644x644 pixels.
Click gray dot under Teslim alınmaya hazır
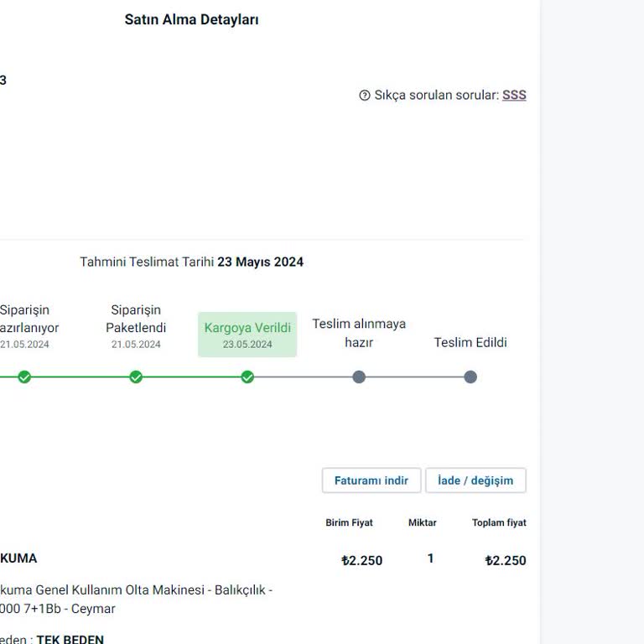point(359,377)
